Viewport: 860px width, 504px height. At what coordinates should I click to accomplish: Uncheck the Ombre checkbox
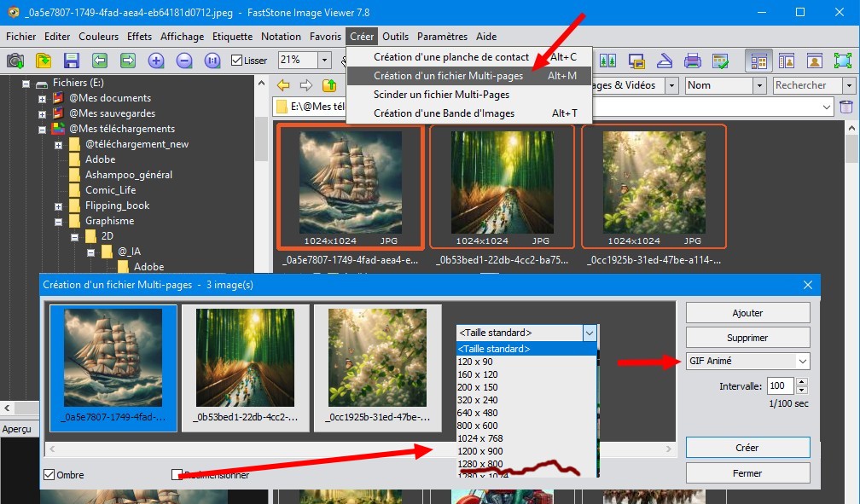(x=49, y=475)
